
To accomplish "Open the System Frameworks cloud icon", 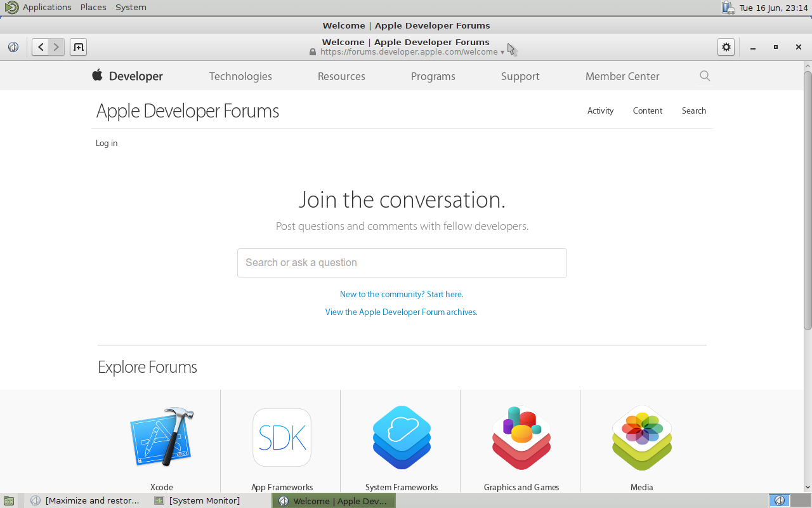I will pyautogui.click(x=402, y=438).
